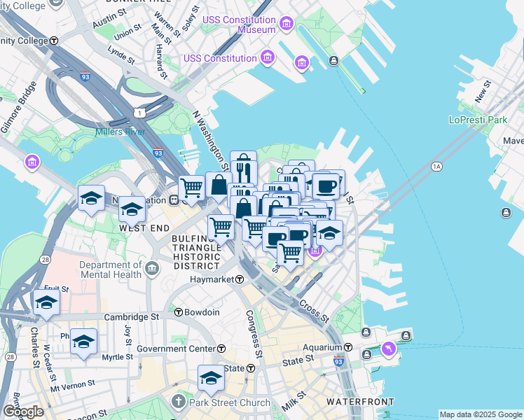Select the purple marker beside USS Constitution label
Screen dimensions: 524x420
(268, 57)
